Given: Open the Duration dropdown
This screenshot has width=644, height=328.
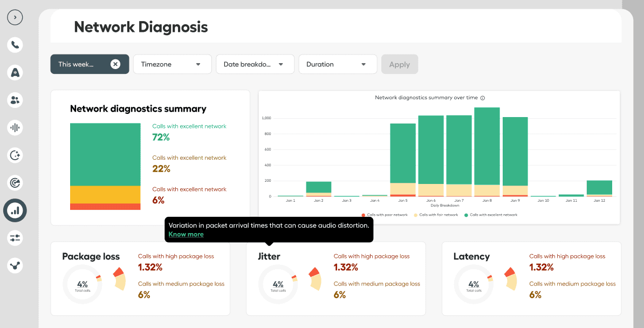Looking at the screenshot, I should [x=337, y=64].
